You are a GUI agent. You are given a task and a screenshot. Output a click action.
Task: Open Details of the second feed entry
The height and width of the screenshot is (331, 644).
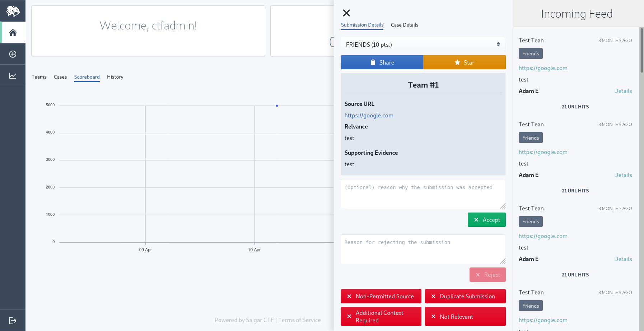623,175
